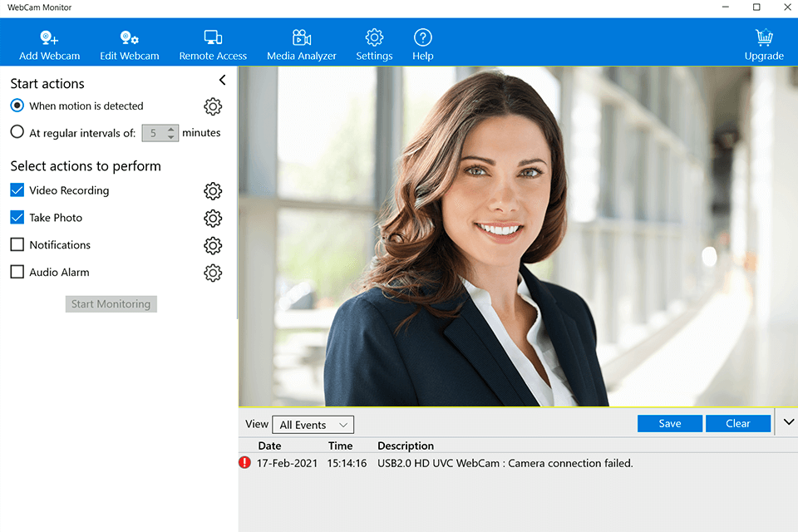Image resolution: width=798 pixels, height=532 pixels.
Task: Enable the Notifications checkbox
Action: click(17, 244)
